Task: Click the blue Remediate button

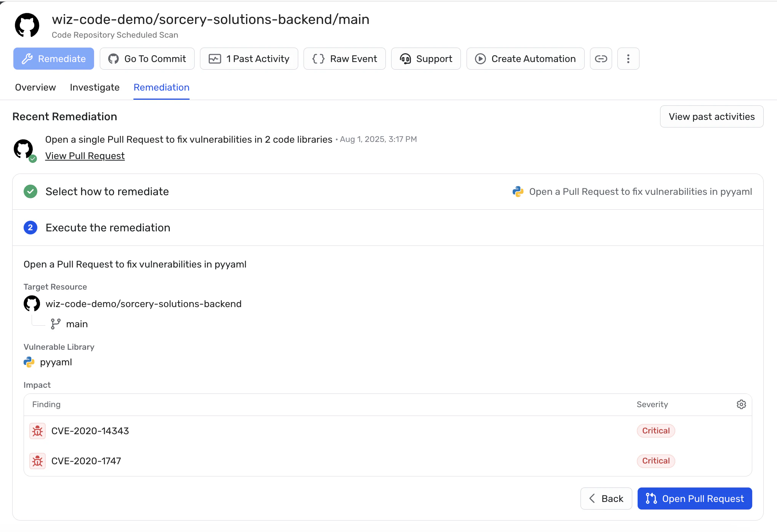Action: click(54, 59)
